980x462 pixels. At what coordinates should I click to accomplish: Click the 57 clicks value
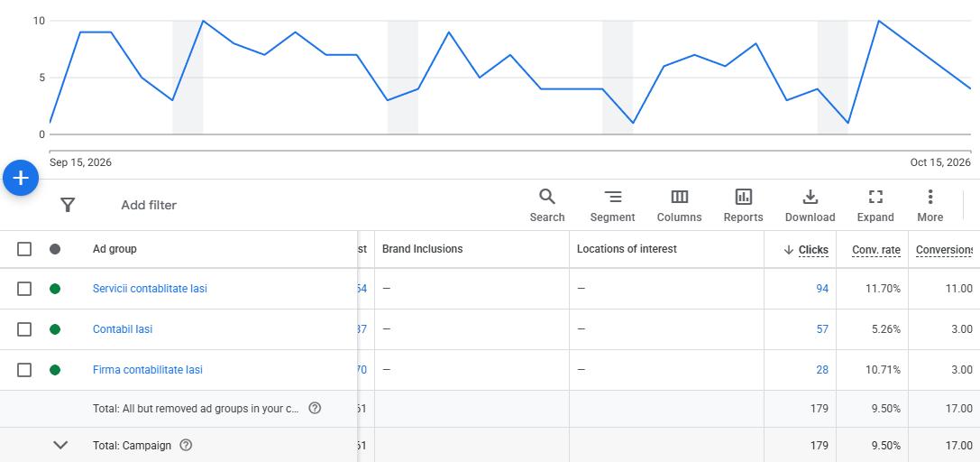coord(822,328)
